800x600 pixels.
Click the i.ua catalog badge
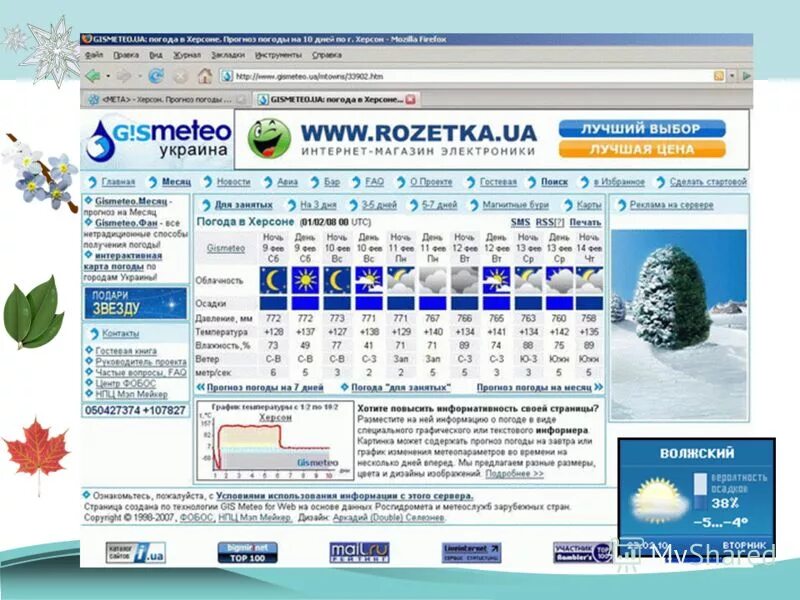pyautogui.click(x=136, y=553)
